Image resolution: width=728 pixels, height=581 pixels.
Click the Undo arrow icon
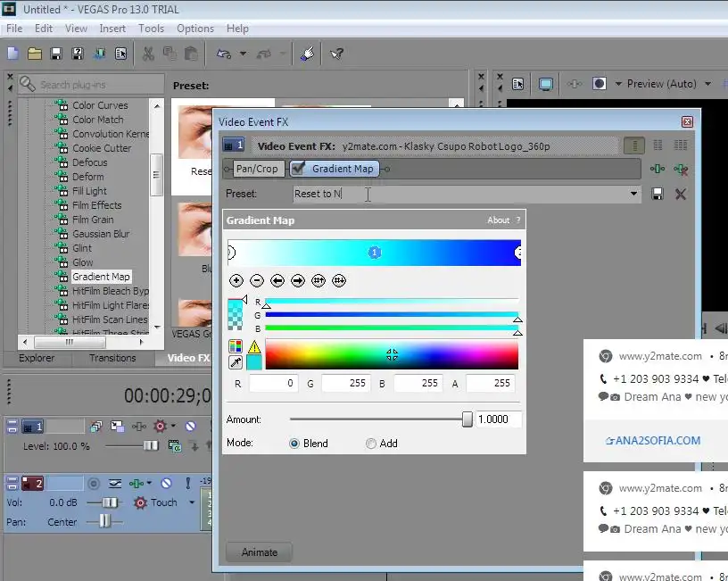coord(224,54)
